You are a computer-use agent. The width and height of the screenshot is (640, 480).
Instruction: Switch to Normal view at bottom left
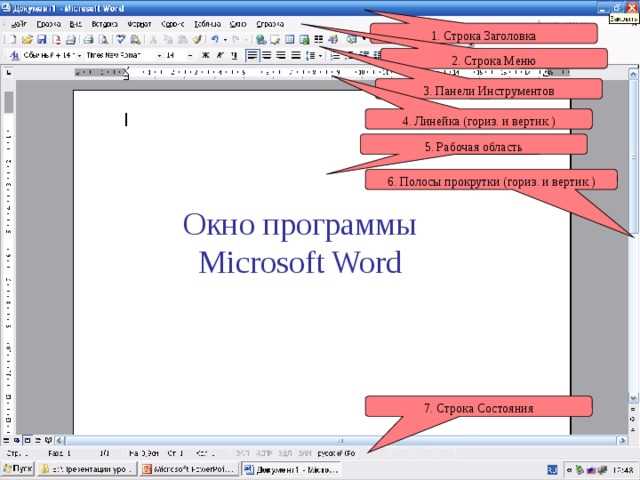coord(6,440)
